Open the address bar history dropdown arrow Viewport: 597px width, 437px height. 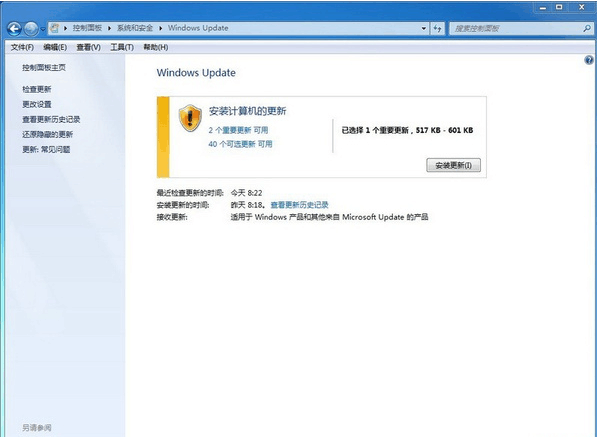click(424, 29)
